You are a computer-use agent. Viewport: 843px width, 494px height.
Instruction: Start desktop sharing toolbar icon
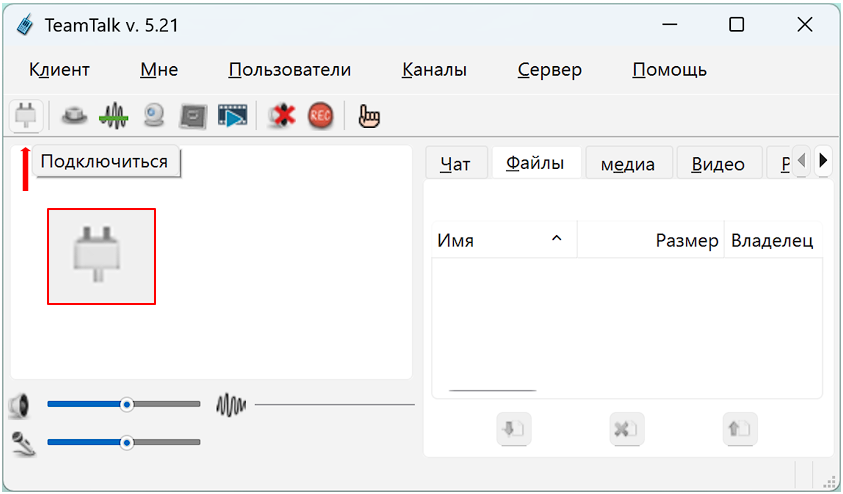[193, 116]
